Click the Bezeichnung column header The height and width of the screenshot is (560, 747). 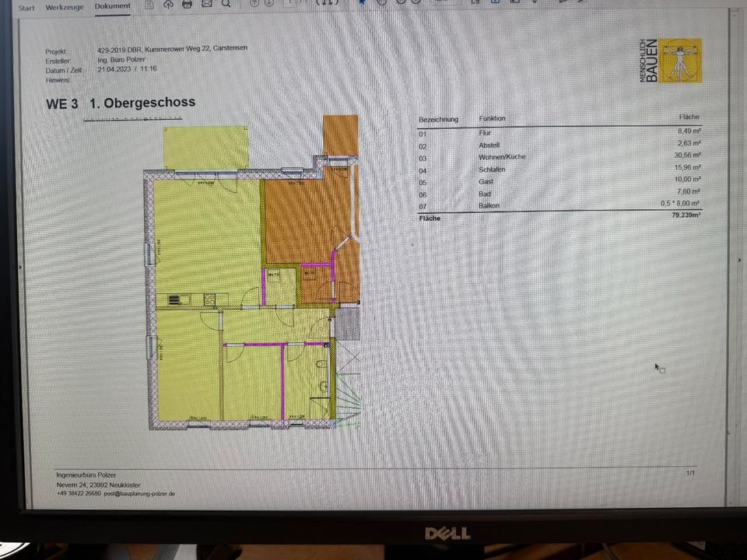coord(439,119)
